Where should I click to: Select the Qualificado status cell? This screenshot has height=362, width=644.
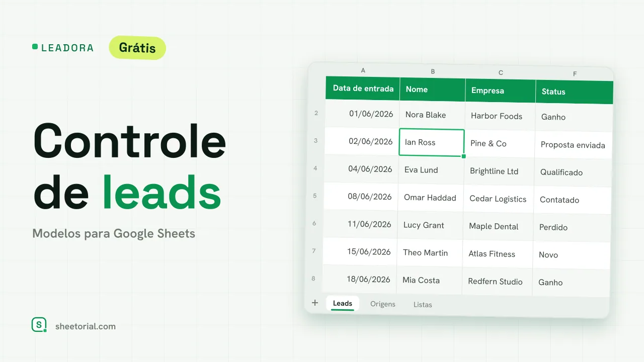[573, 172]
